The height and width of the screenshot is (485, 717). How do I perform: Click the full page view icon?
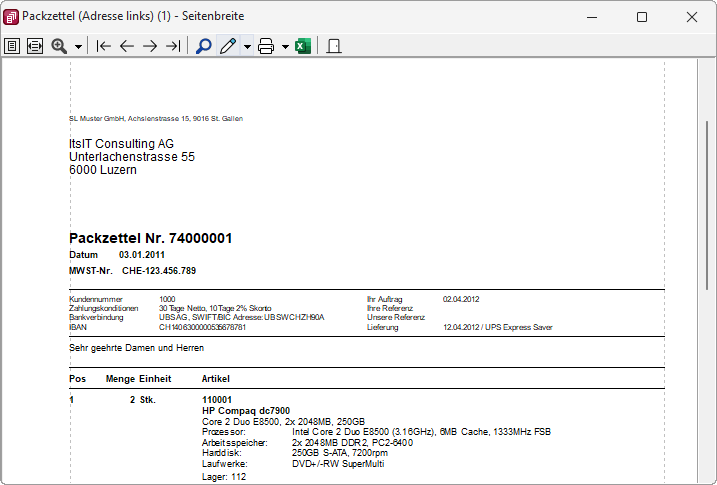click(x=12, y=46)
